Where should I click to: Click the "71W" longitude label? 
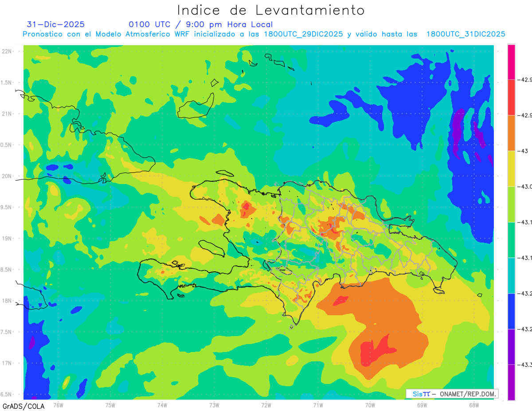coord(318,405)
